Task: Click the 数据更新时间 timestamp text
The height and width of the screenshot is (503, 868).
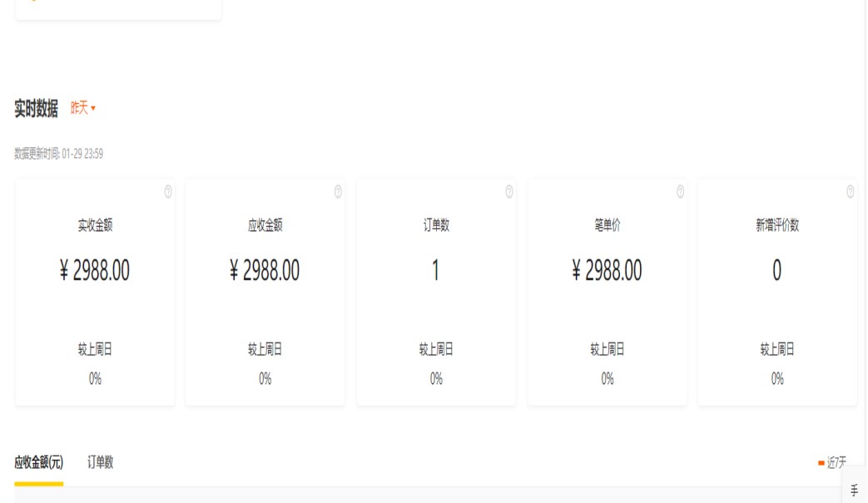Action: pyautogui.click(x=59, y=154)
